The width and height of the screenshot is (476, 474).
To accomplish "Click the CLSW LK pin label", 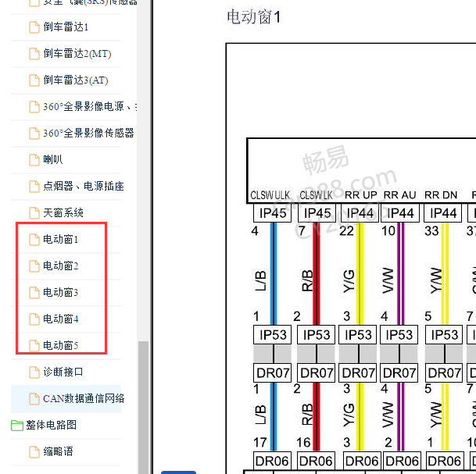I will 316,195.
